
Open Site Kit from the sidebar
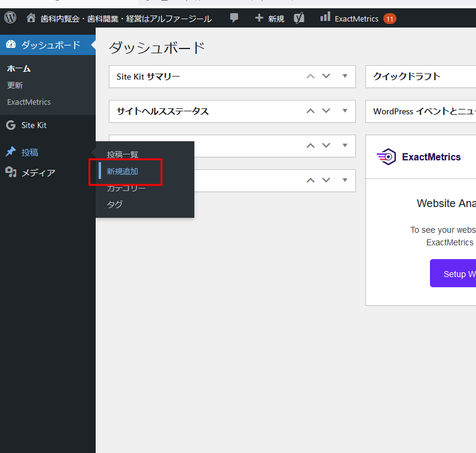coord(33,125)
